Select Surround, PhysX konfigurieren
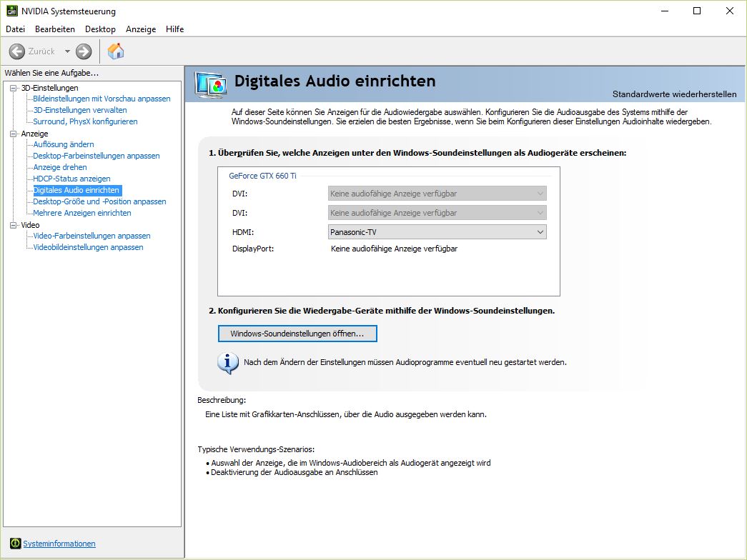Screen dimensions: 747x560 tap(85, 121)
